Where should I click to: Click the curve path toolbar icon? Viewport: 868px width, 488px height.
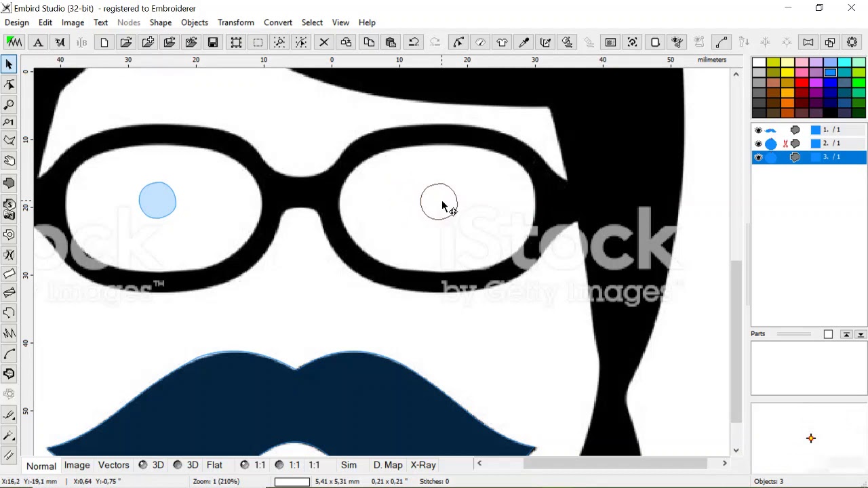[722, 42]
